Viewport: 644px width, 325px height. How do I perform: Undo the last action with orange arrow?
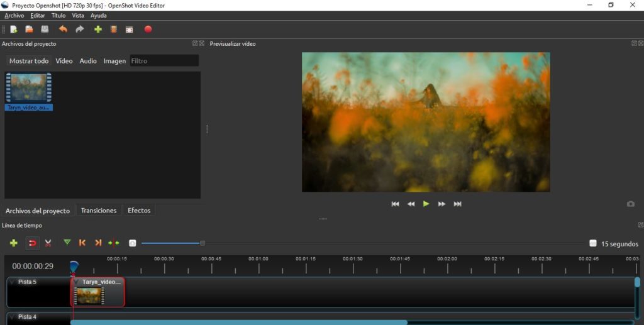62,29
